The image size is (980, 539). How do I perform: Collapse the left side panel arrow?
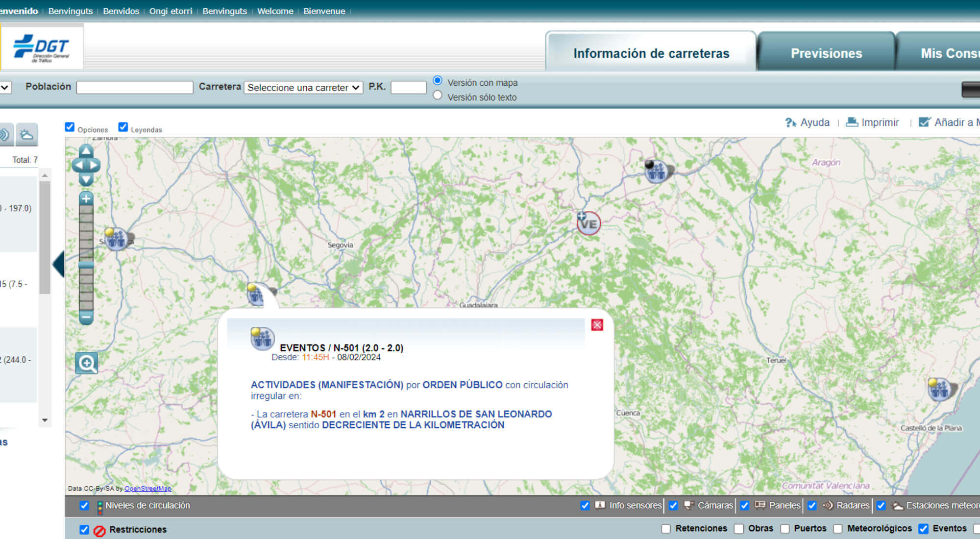(59, 264)
